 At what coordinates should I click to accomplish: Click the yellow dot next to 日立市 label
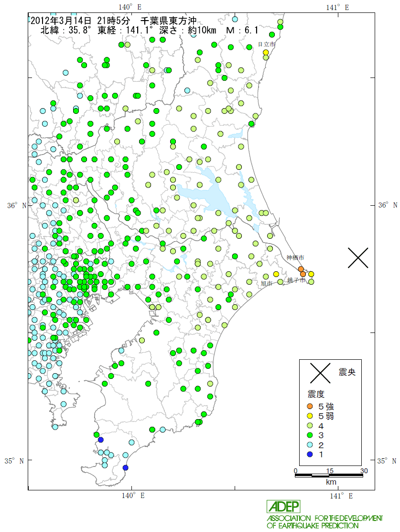point(266,52)
